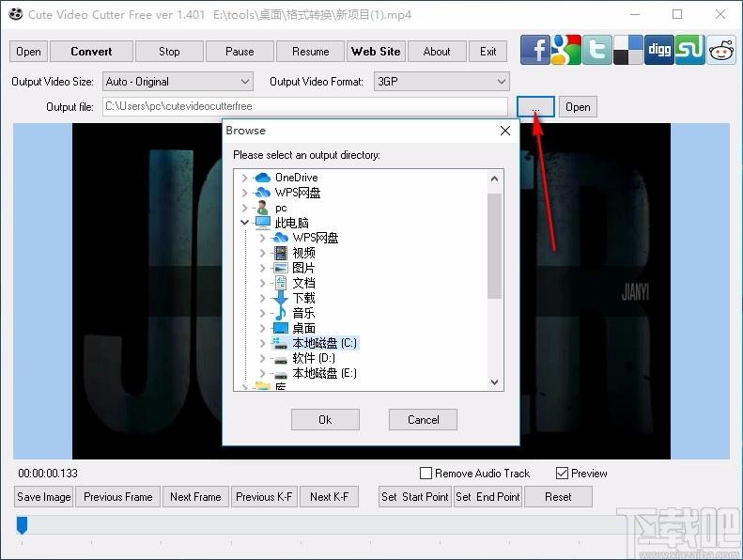The image size is (743, 560).
Task: Advance to Next Frame
Action: tap(195, 497)
